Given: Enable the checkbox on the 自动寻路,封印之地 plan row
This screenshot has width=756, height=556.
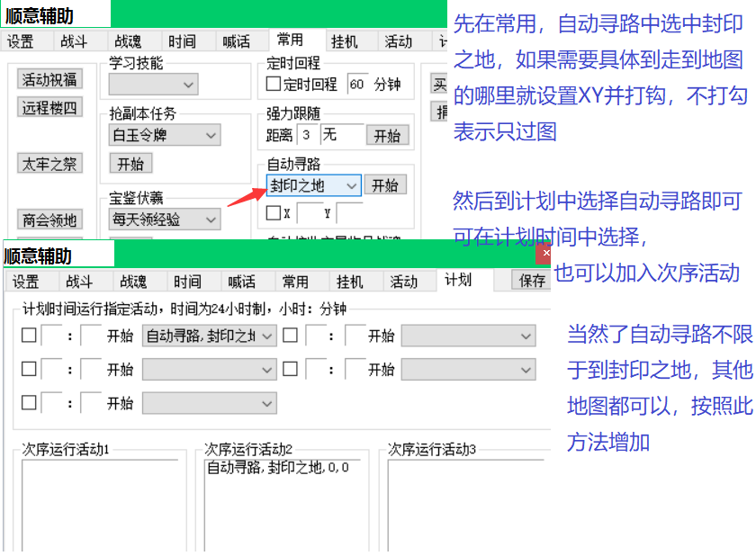Looking at the screenshot, I should click(29, 336).
